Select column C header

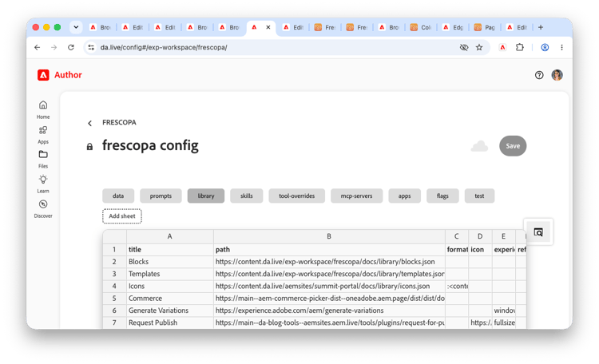click(x=457, y=236)
